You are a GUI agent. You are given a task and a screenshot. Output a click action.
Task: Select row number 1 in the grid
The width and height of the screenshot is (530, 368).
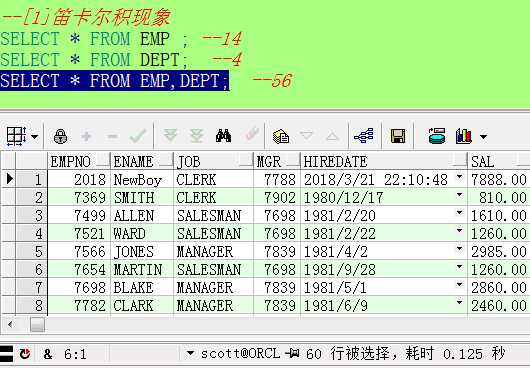[32, 179]
